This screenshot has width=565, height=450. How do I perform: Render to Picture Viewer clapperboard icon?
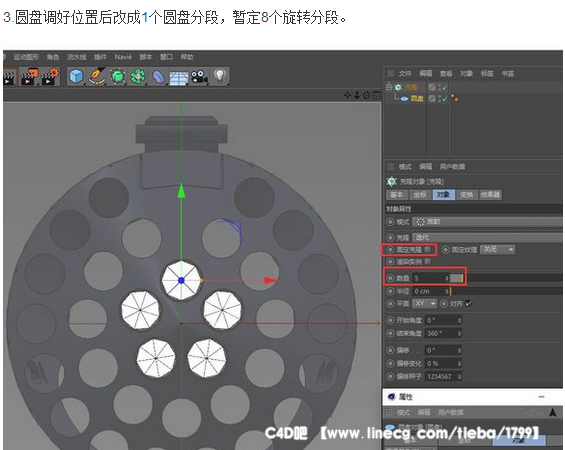(30, 77)
